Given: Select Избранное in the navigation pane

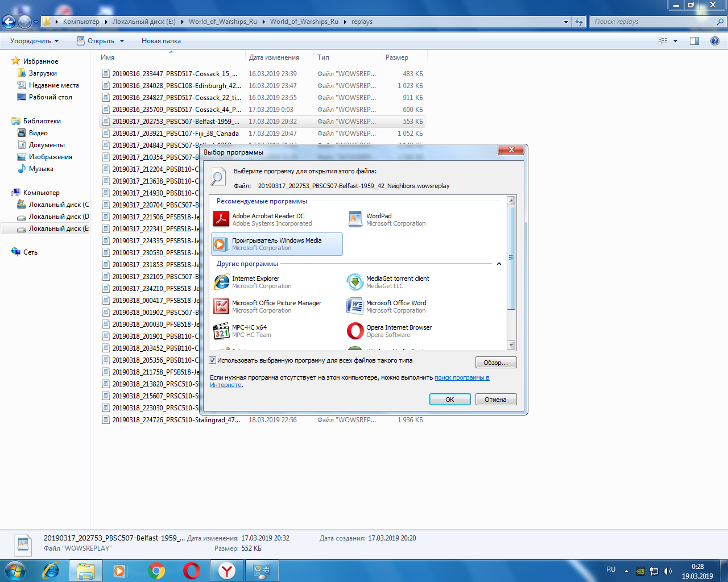Looking at the screenshot, I should point(40,61).
